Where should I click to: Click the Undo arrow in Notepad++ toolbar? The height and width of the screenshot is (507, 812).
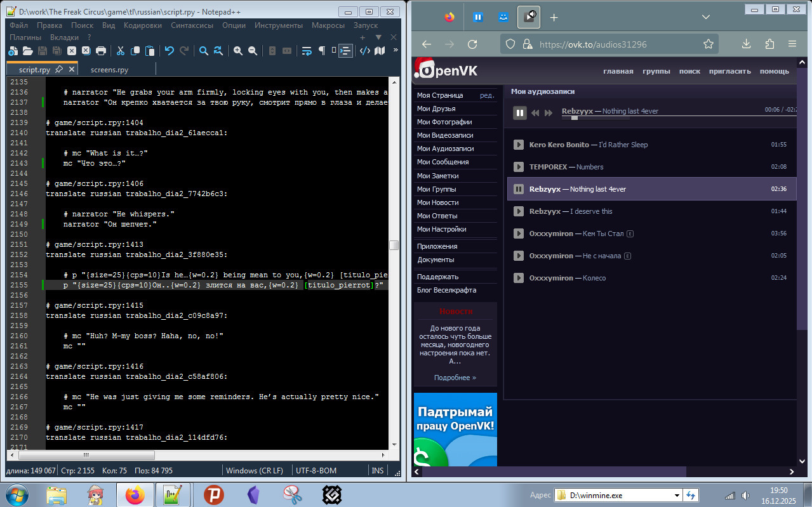click(x=169, y=51)
